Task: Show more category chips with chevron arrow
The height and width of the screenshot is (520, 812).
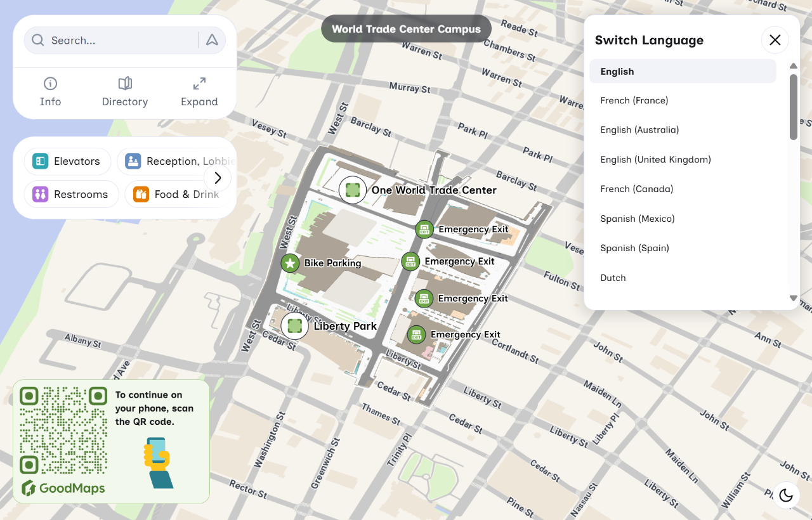Action: tap(218, 178)
